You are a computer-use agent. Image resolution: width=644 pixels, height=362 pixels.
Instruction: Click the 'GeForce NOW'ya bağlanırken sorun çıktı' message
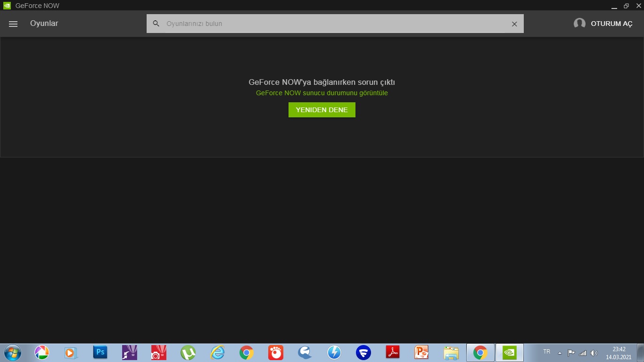click(x=322, y=82)
